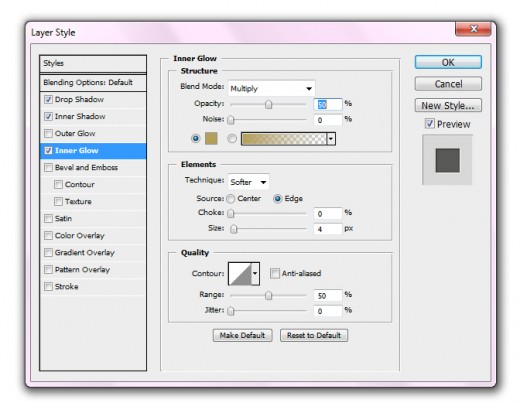Click the Noise slider handle
This screenshot has width=520, height=403.
(x=231, y=120)
